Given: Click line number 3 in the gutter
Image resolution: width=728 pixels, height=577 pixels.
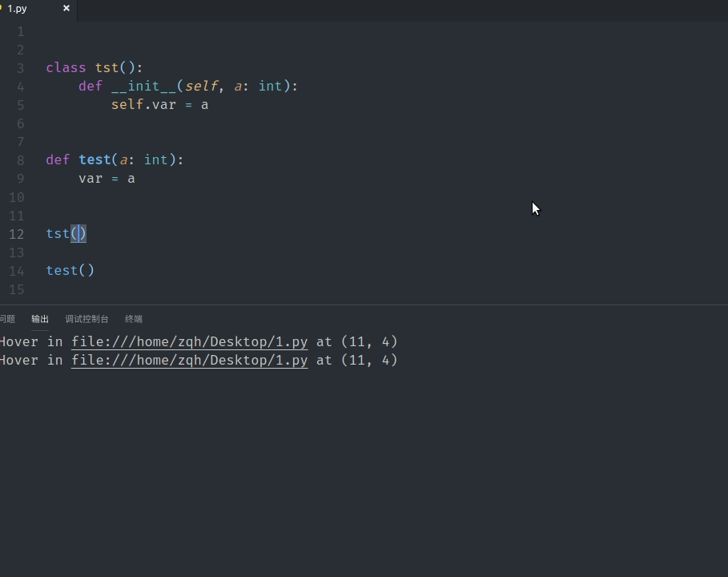Looking at the screenshot, I should click(x=21, y=68).
